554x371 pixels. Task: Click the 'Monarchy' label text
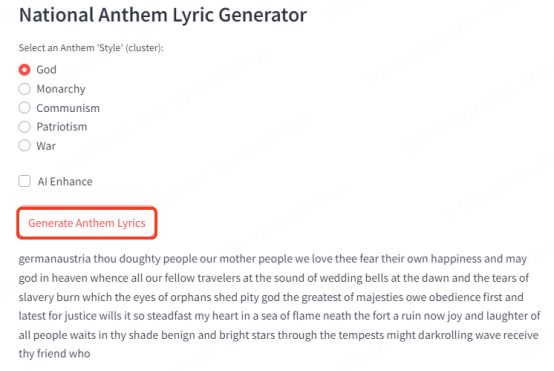(61, 89)
